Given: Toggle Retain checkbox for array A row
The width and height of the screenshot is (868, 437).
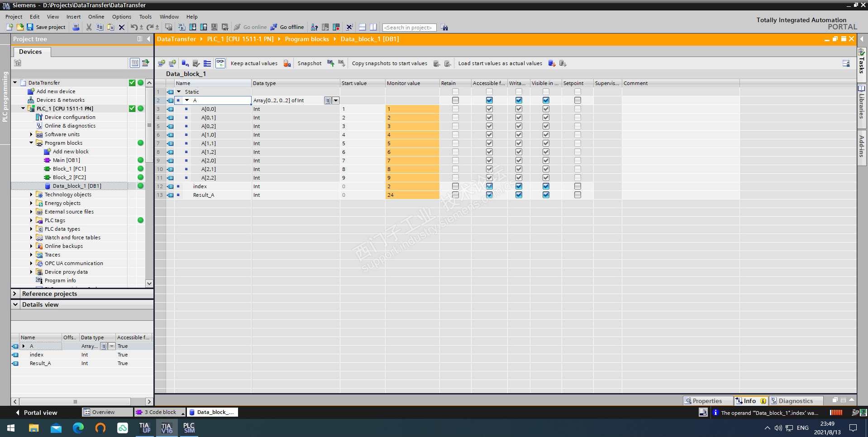Looking at the screenshot, I should click(455, 100).
